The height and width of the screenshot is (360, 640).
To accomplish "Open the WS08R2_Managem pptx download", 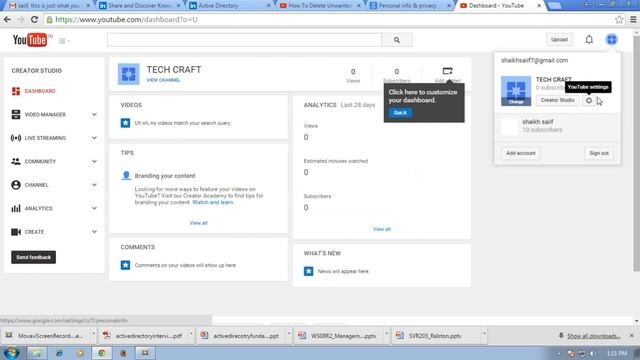I will point(338,336).
